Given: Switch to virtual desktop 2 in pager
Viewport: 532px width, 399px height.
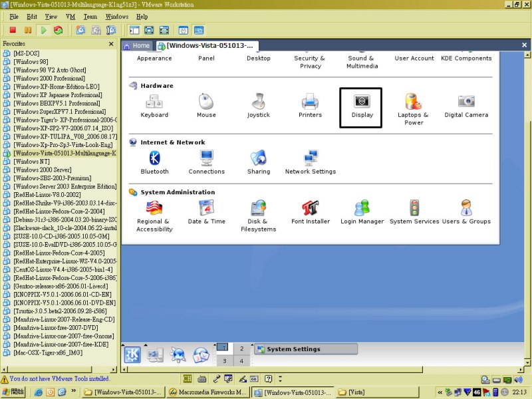Looking at the screenshot, I should pyautogui.click(x=241, y=348).
